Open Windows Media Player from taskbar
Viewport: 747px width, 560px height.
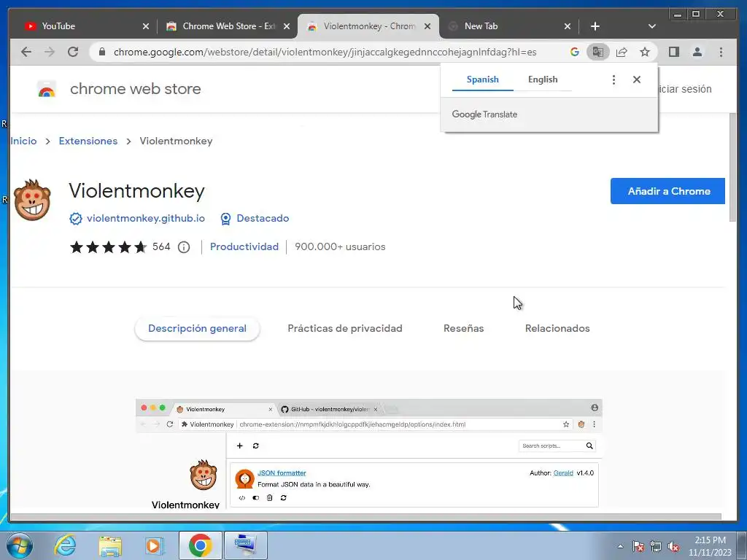tap(154, 545)
